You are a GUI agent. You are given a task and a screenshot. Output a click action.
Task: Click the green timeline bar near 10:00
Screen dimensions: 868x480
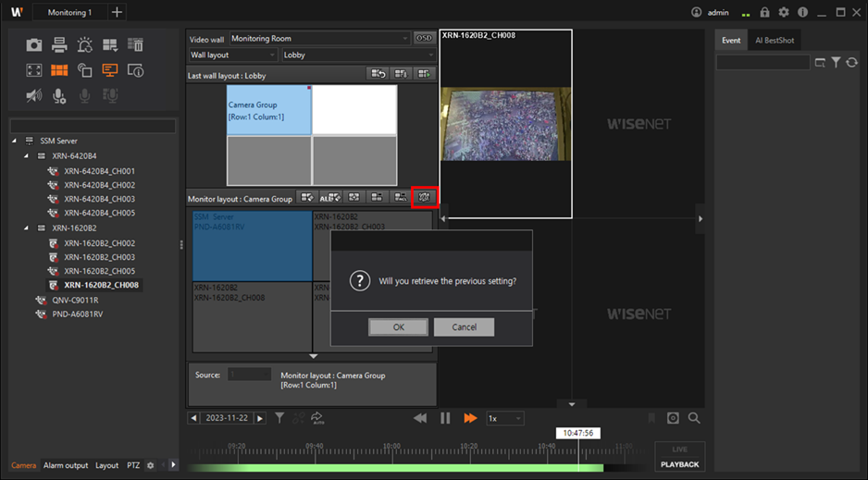click(x=391, y=468)
